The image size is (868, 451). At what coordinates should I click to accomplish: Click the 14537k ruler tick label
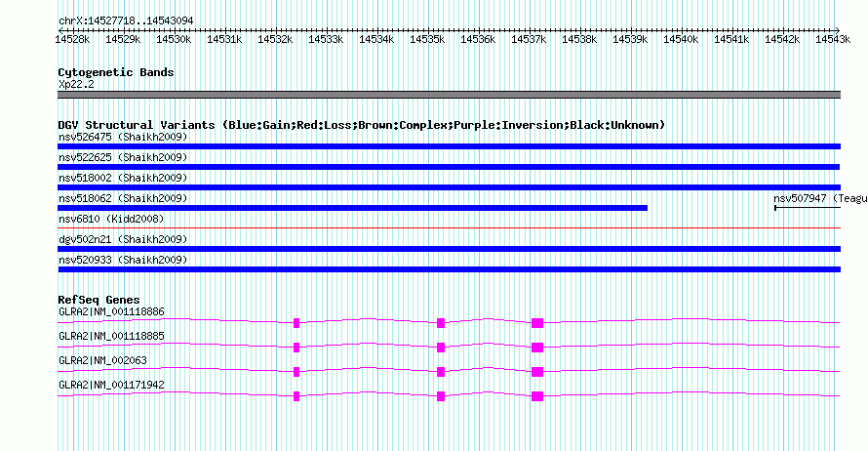[529, 39]
